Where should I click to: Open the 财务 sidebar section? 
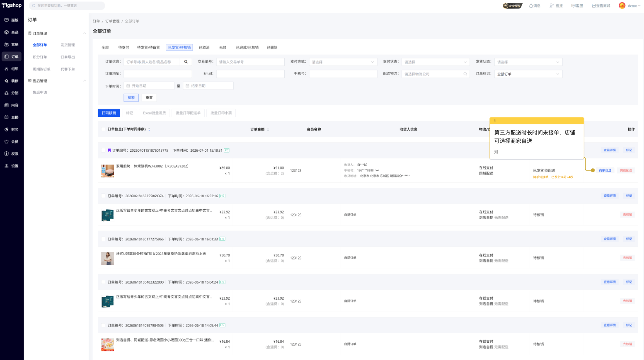pos(11,129)
